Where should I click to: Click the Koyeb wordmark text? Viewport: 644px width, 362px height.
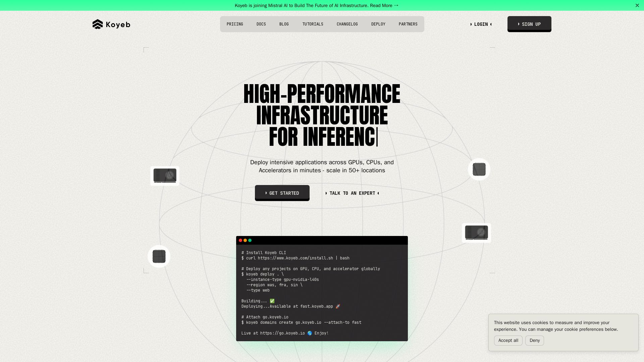(x=118, y=24)
